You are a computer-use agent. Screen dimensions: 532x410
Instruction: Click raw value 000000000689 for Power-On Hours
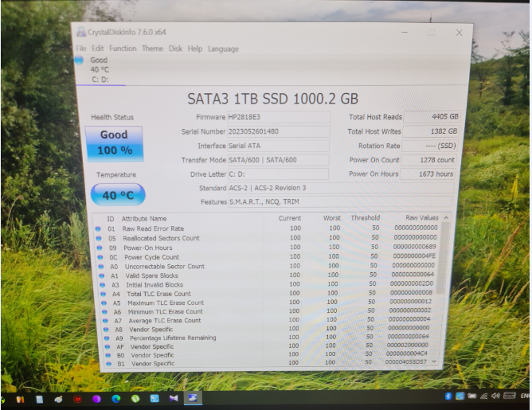click(x=415, y=247)
